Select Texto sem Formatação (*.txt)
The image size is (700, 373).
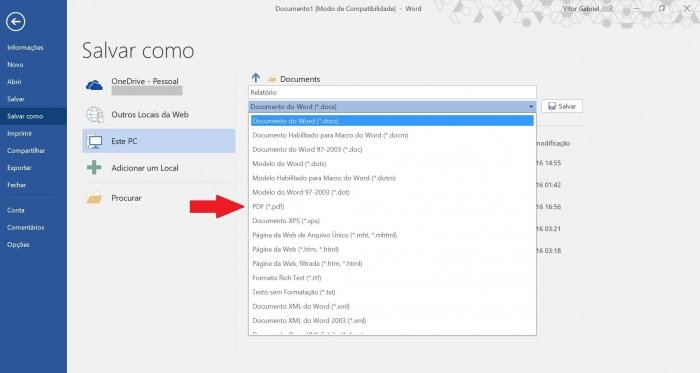[392, 292]
